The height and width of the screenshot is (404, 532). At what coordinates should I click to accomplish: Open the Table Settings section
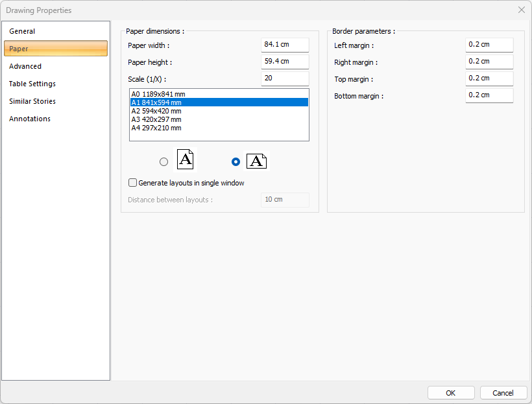(x=32, y=84)
